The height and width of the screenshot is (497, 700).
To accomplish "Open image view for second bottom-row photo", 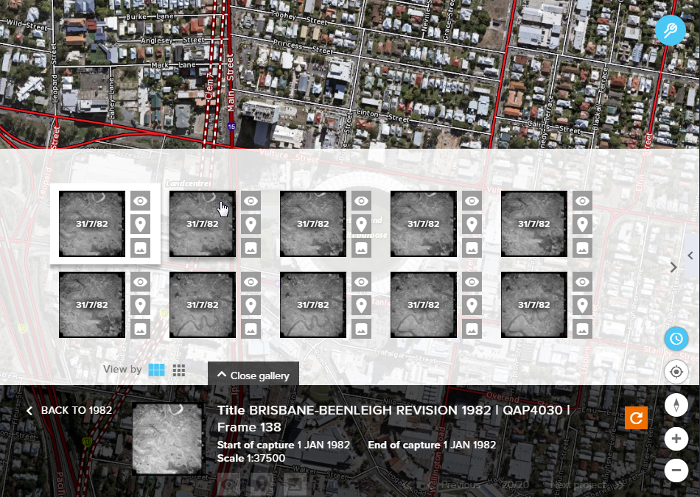I will 251,329.
